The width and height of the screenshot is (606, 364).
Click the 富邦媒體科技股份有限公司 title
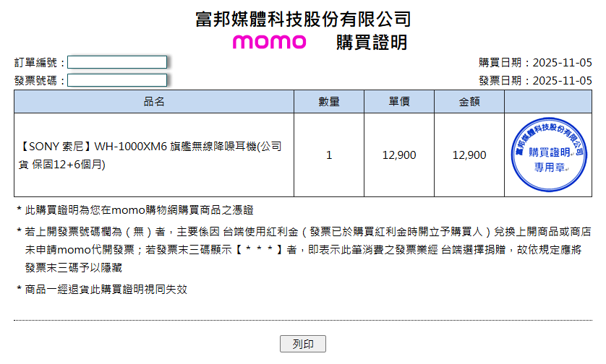(303, 19)
